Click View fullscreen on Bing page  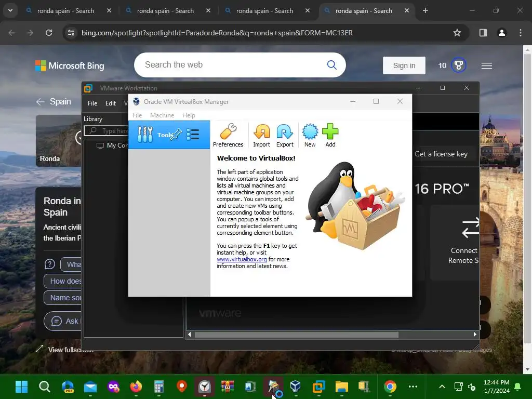click(64, 350)
